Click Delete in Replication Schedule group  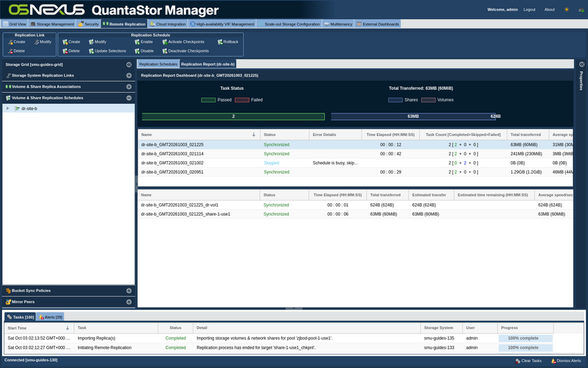71,51
